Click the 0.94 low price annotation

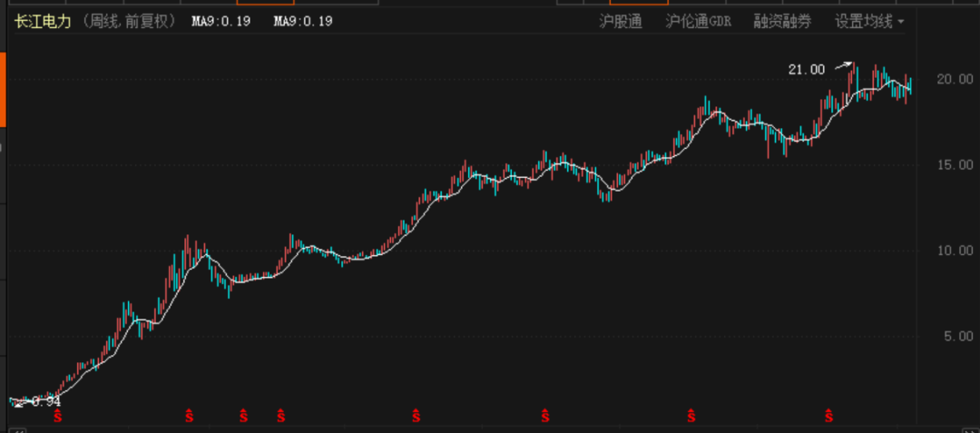pos(45,402)
